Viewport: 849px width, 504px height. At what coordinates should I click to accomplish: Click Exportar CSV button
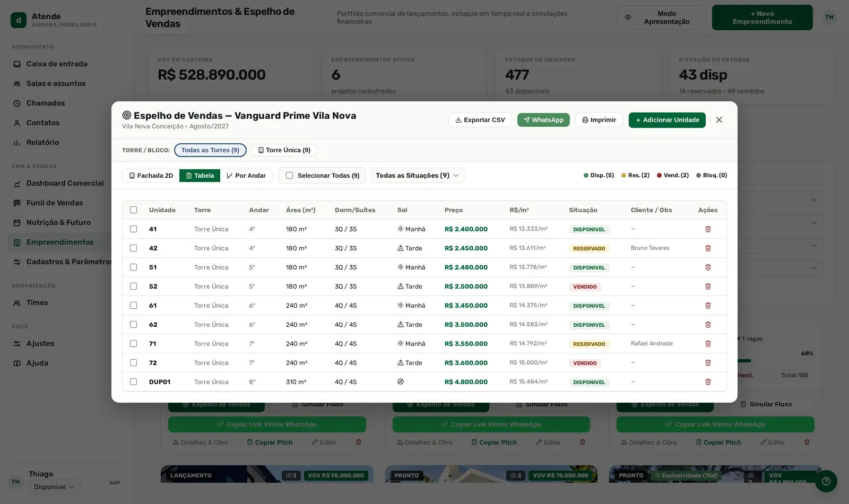pyautogui.click(x=480, y=120)
